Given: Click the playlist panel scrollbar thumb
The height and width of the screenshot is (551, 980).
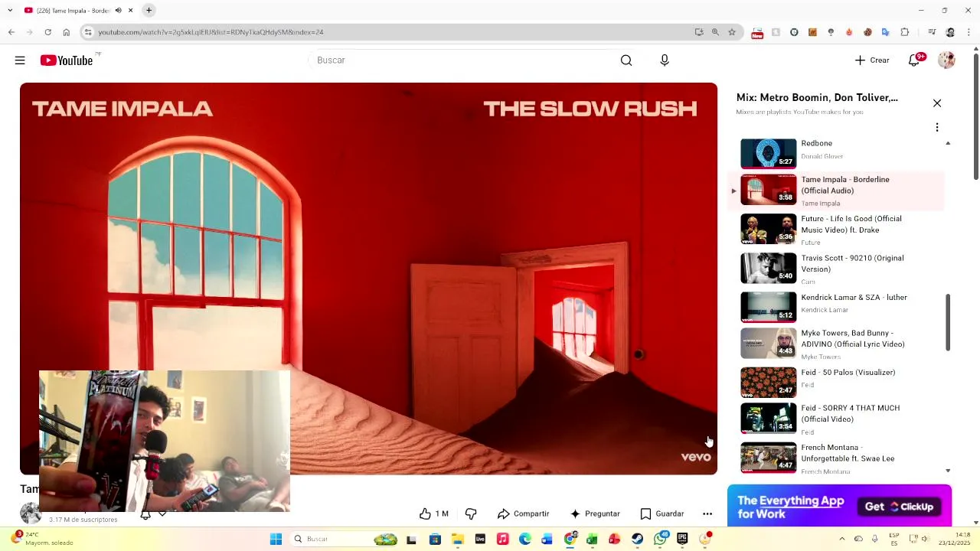Looking at the screenshot, I should pyautogui.click(x=948, y=322).
